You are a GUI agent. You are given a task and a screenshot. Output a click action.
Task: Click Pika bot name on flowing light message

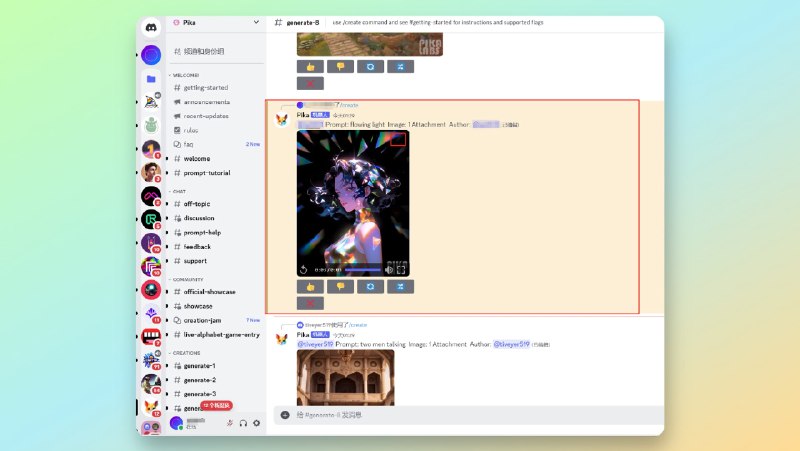[x=303, y=115]
